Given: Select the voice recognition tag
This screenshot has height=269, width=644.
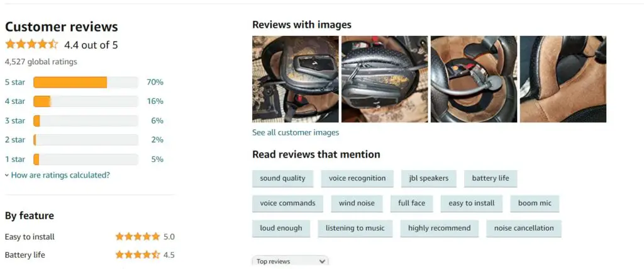Looking at the screenshot, I should pyautogui.click(x=357, y=178).
